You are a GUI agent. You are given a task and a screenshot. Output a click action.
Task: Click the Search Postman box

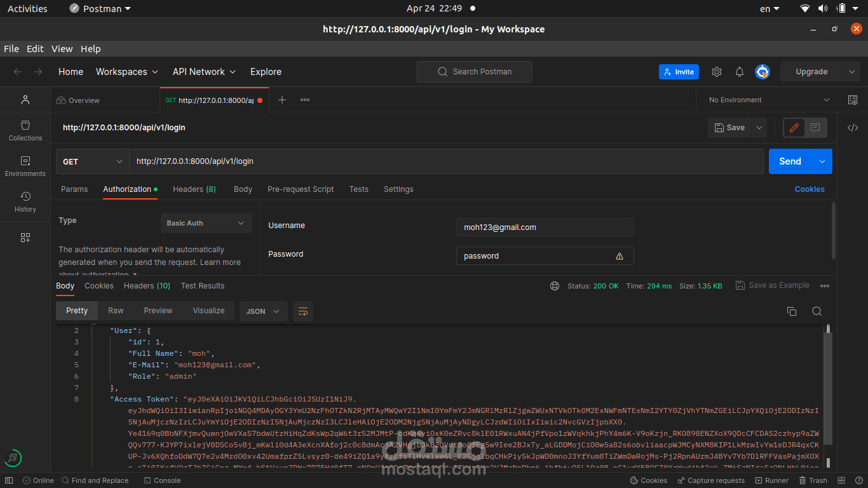pos(475,72)
